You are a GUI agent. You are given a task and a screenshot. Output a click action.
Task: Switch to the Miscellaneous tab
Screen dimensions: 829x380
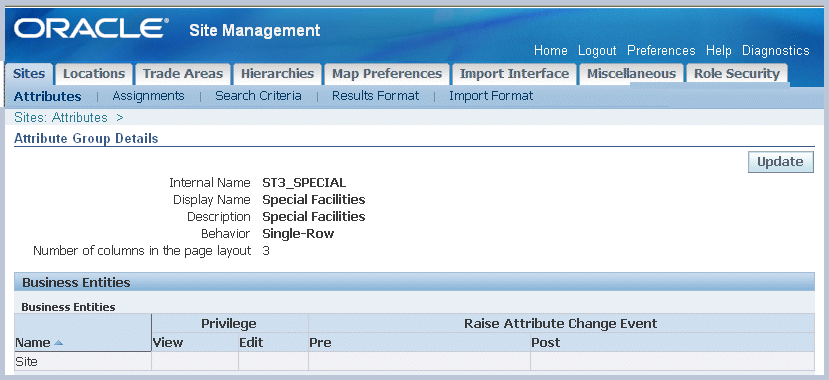[x=631, y=73]
